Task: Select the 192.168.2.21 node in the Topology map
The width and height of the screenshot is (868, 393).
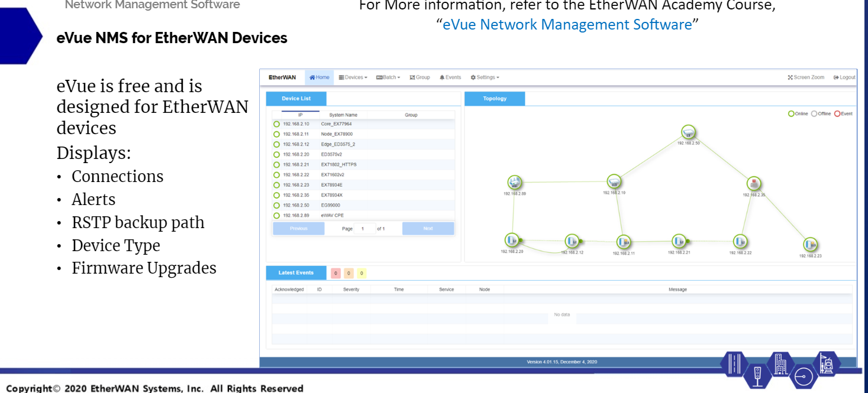Action: 679,241
